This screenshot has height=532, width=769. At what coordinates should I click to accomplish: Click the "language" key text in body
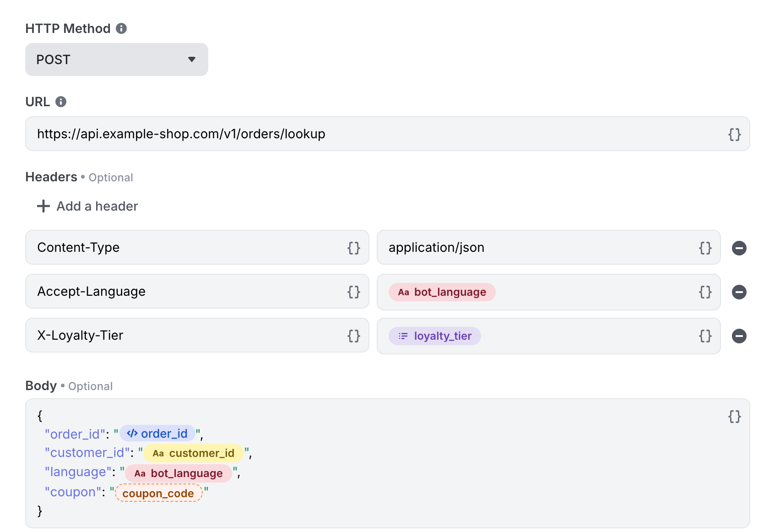78,472
